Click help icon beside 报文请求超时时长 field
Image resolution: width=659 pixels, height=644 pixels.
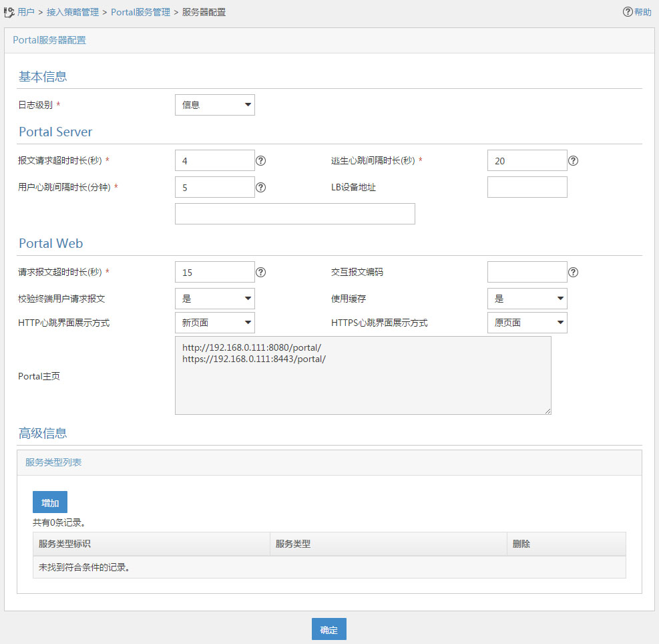tap(261, 161)
